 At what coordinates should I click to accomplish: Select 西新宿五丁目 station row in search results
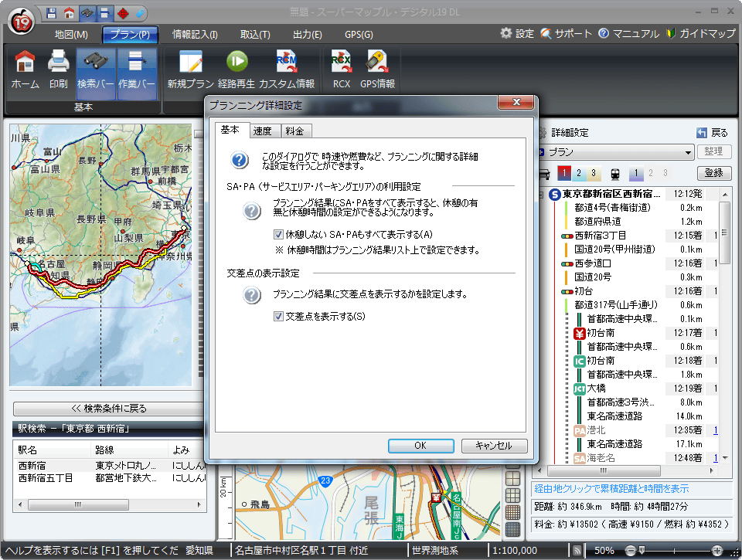coord(110,479)
